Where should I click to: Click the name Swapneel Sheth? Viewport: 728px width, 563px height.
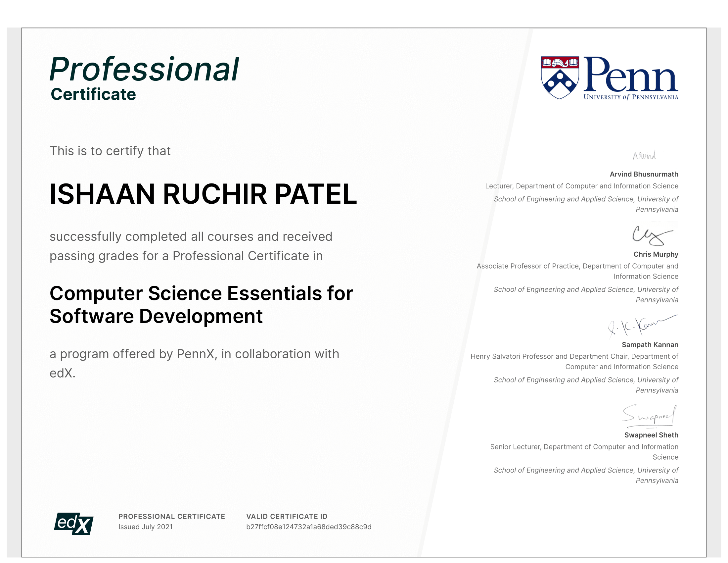tap(651, 435)
